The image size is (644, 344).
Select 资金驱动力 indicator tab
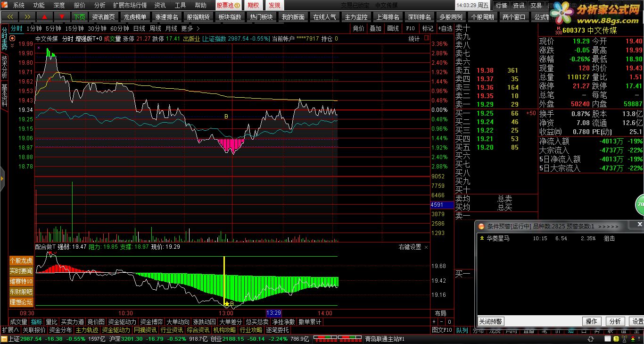(122, 322)
